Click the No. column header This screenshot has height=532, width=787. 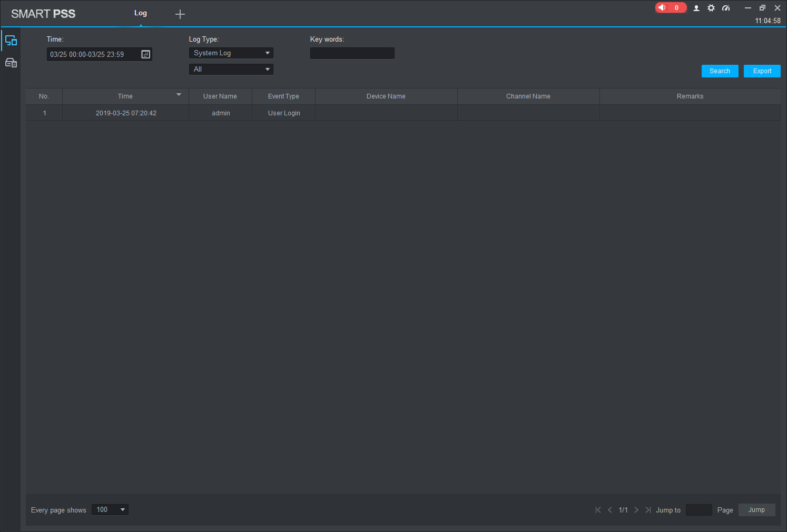click(44, 96)
